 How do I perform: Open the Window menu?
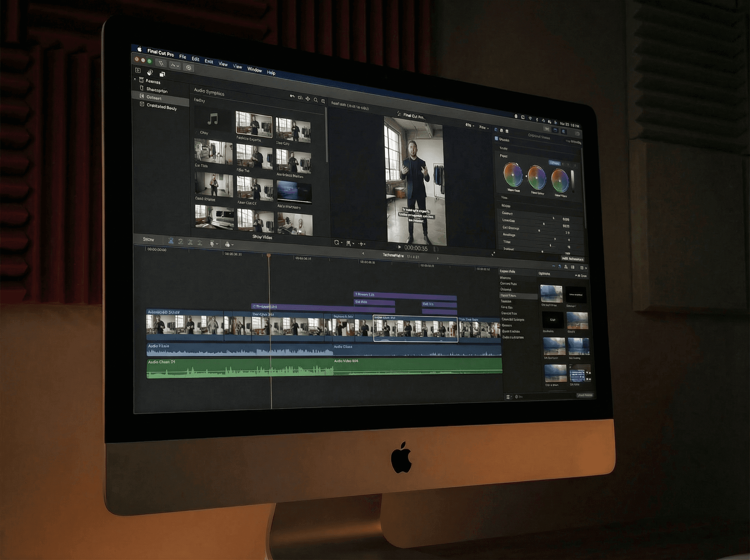click(254, 69)
